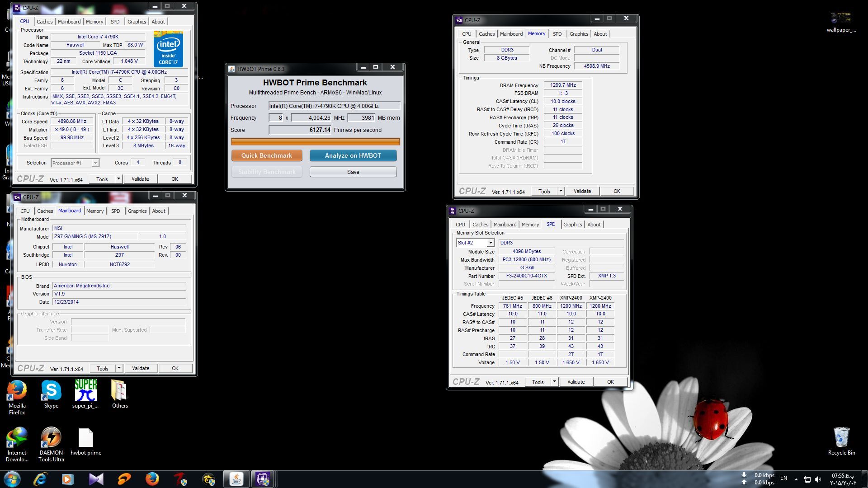Open the Others folder icon
The height and width of the screenshot is (488, 868).
120,394
